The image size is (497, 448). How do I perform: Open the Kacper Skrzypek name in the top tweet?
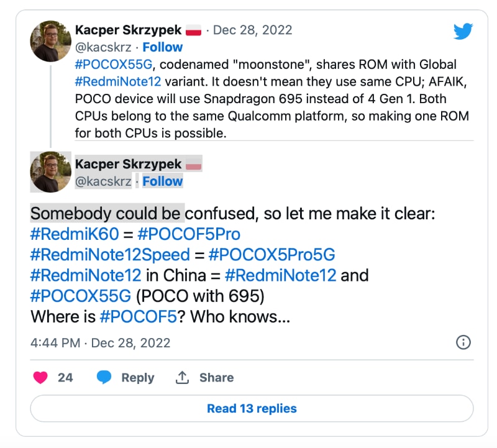click(x=128, y=30)
